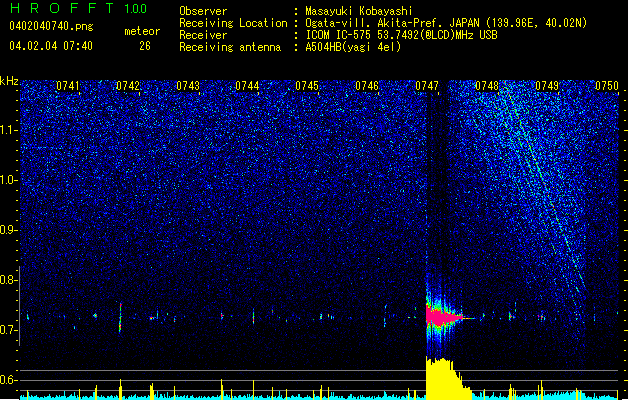Select the file name 0402040740.png
The image size is (629, 400).
51,26
